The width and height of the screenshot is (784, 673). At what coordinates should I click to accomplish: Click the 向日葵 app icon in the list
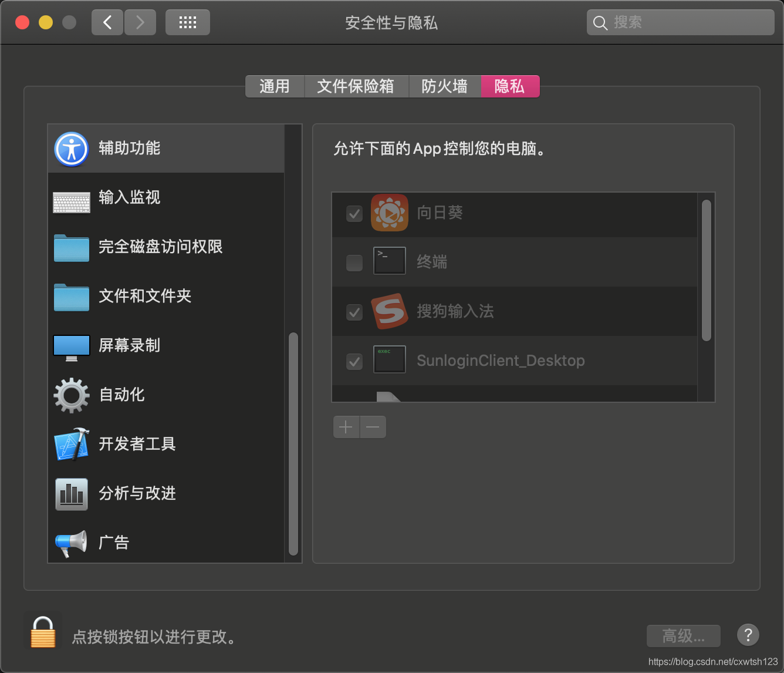[x=390, y=213]
